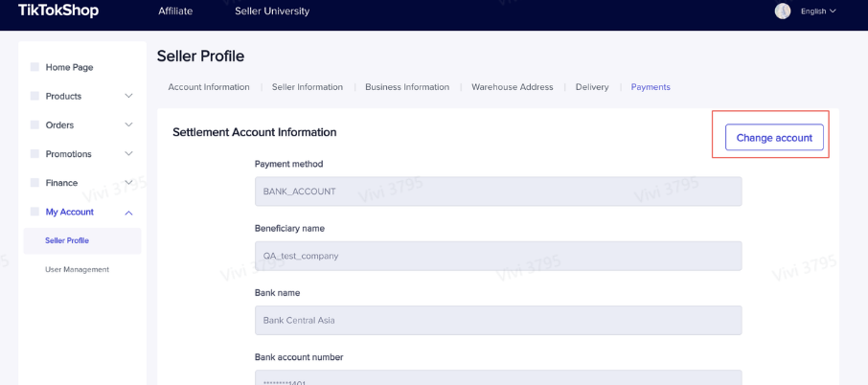Click the Products sidebar icon
The width and height of the screenshot is (868, 385).
coord(35,96)
